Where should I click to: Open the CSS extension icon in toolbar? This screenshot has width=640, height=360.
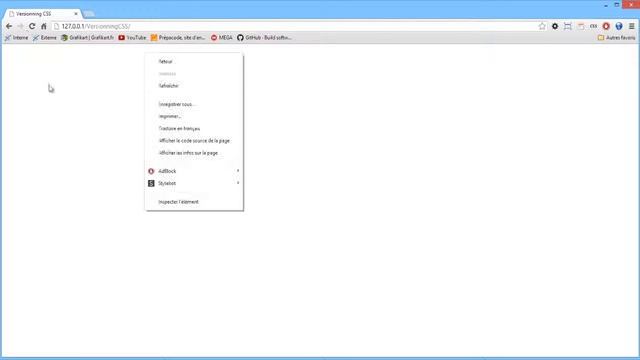[593, 26]
